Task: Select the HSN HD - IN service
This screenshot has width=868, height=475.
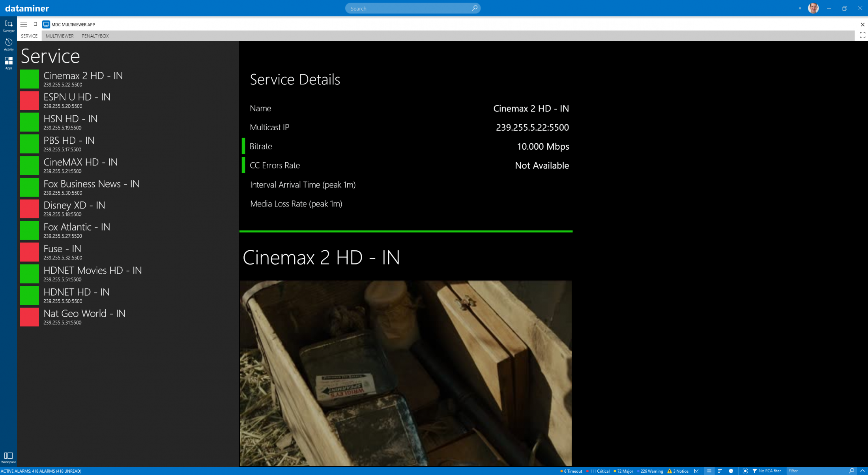Action: click(x=128, y=122)
